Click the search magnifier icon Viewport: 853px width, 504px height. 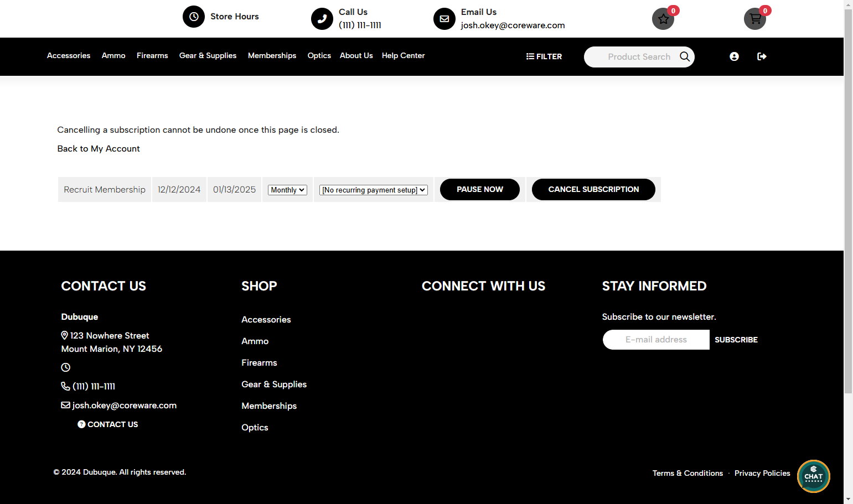point(685,56)
